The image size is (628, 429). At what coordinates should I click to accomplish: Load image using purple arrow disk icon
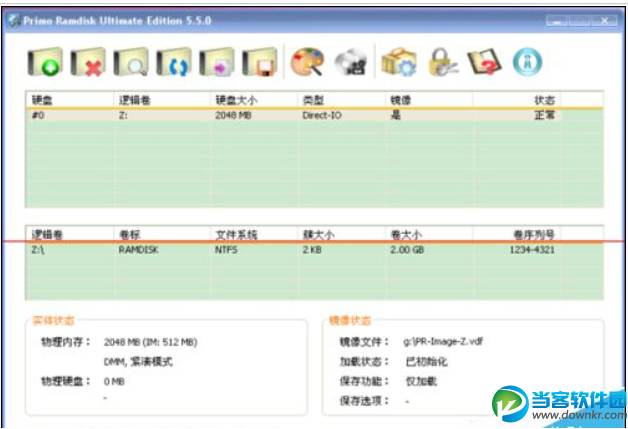point(217,62)
